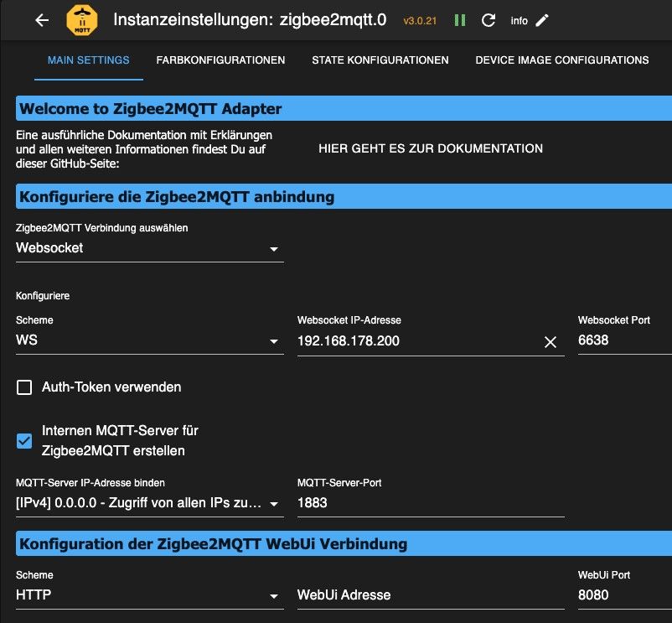
Task: Click the info log level label
Action: click(x=519, y=21)
